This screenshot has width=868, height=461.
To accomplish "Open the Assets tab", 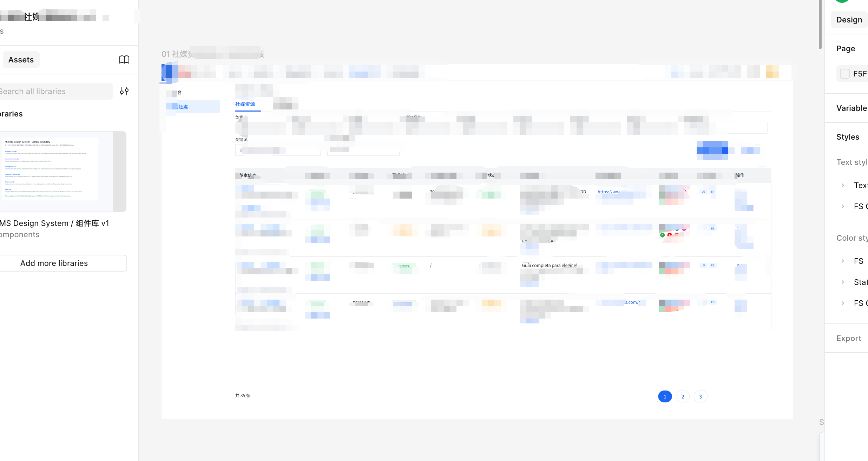I will (x=21, y=60).
